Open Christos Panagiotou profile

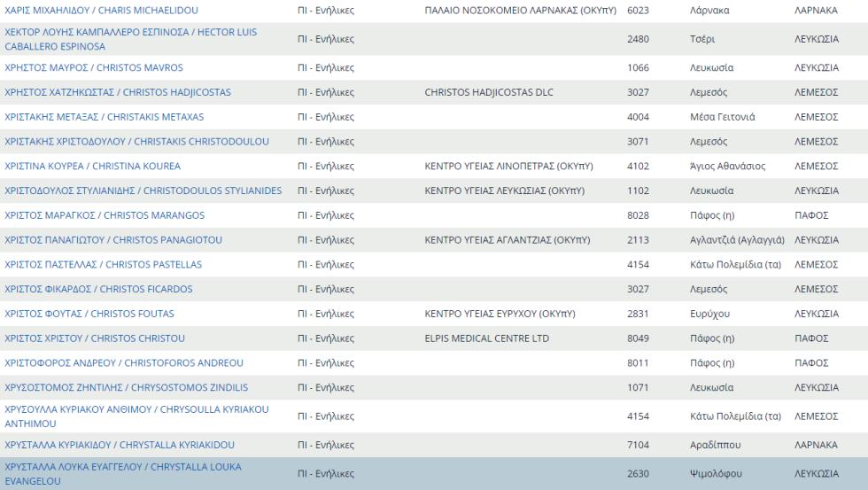113,240
